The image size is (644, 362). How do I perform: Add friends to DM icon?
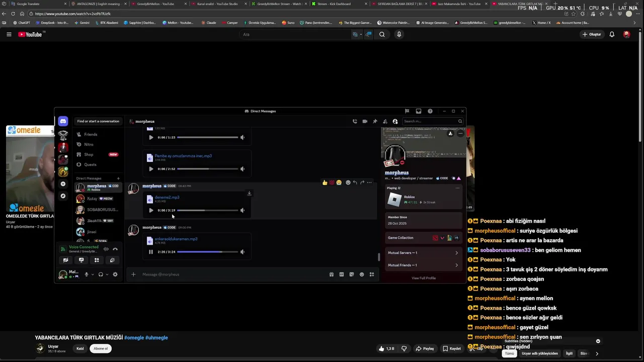tap(385, 121)
